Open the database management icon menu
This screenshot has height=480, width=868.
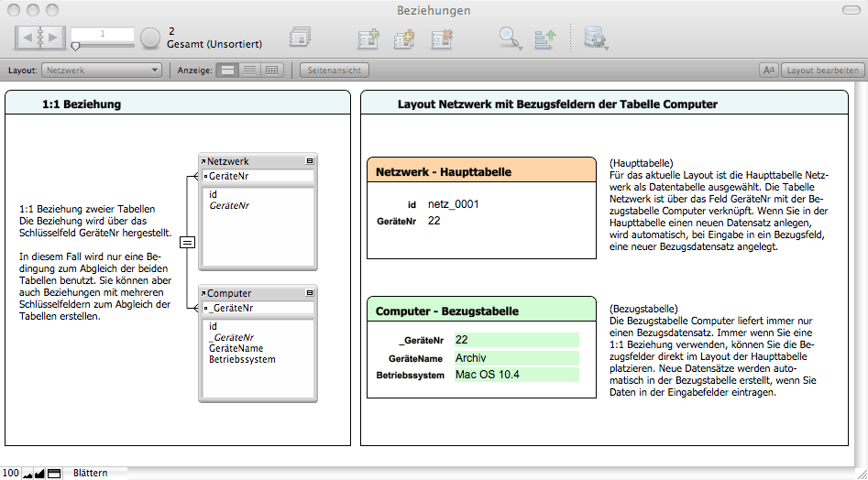[596, 38]
